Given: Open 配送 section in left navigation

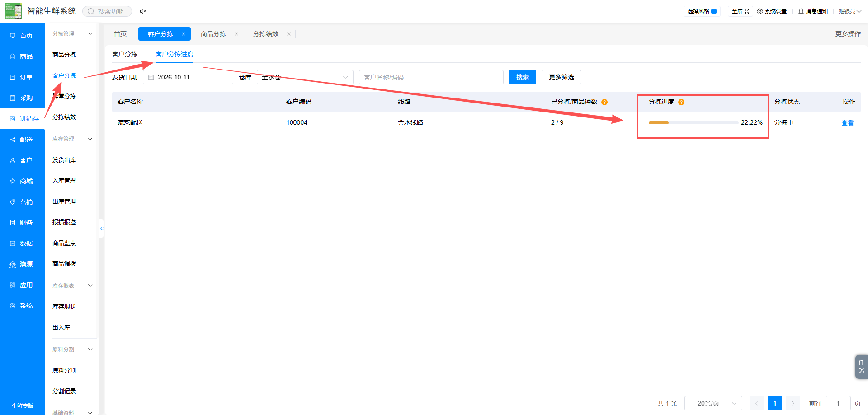Looking at the screenshot, I should (23, 140).
